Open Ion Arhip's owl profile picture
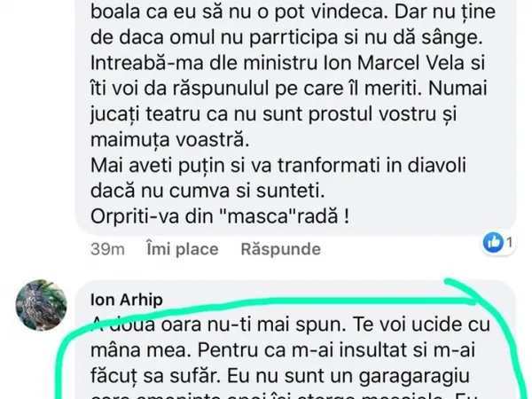This screenshot has width=532, height=399. click(x=41, y=305)
